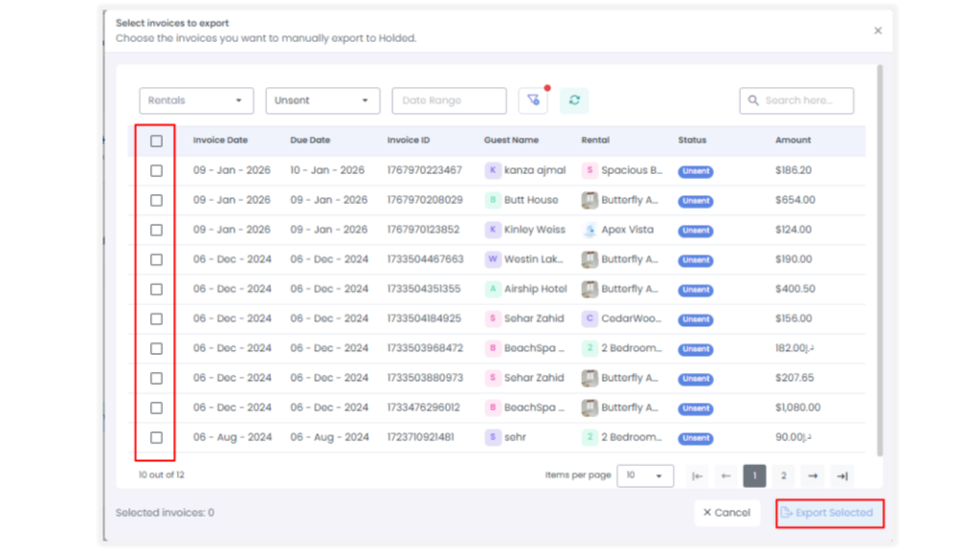Screen dimensions: 980x551
Task: Check invoice 1733504351355 checkbox
Action: click(156, 289)
